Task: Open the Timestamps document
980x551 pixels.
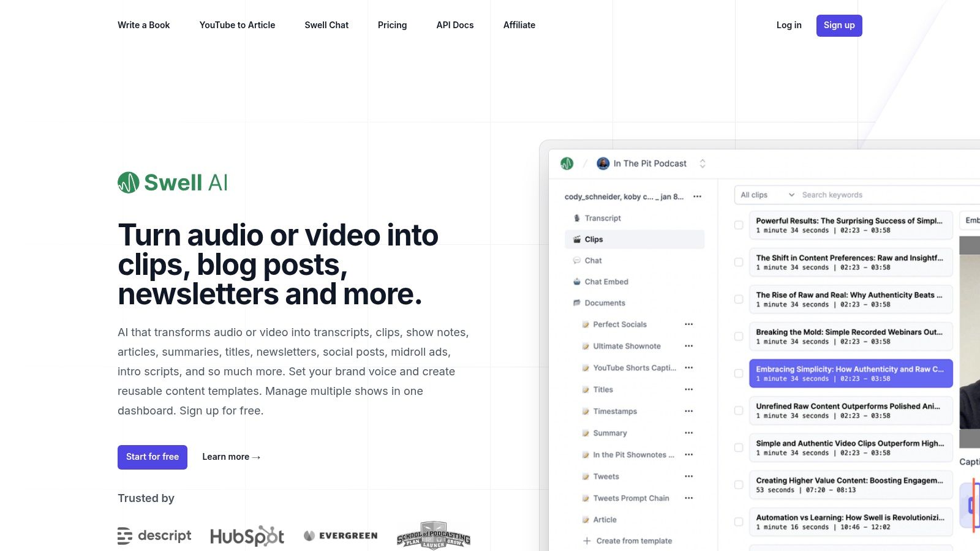Action: (615, 411)
